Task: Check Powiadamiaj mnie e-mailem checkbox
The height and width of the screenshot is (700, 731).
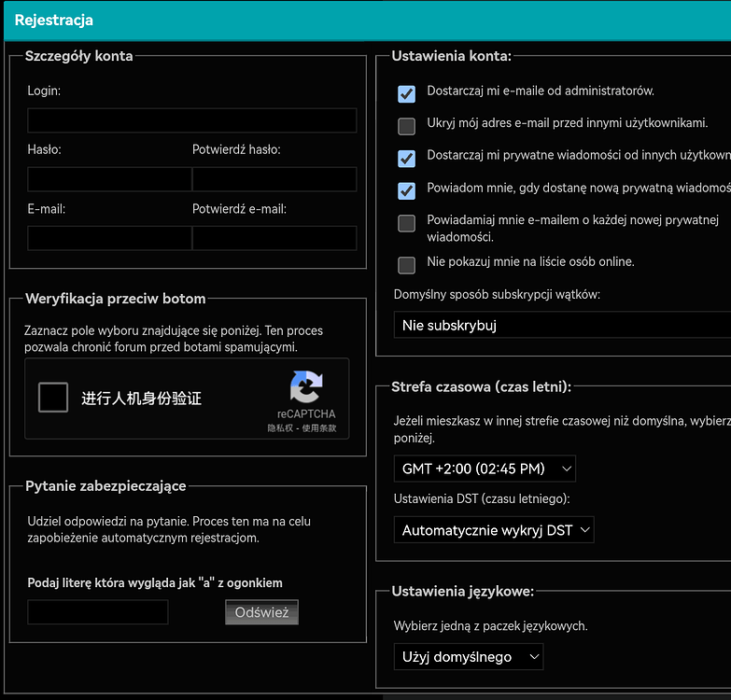Action: tap(406, 223)
